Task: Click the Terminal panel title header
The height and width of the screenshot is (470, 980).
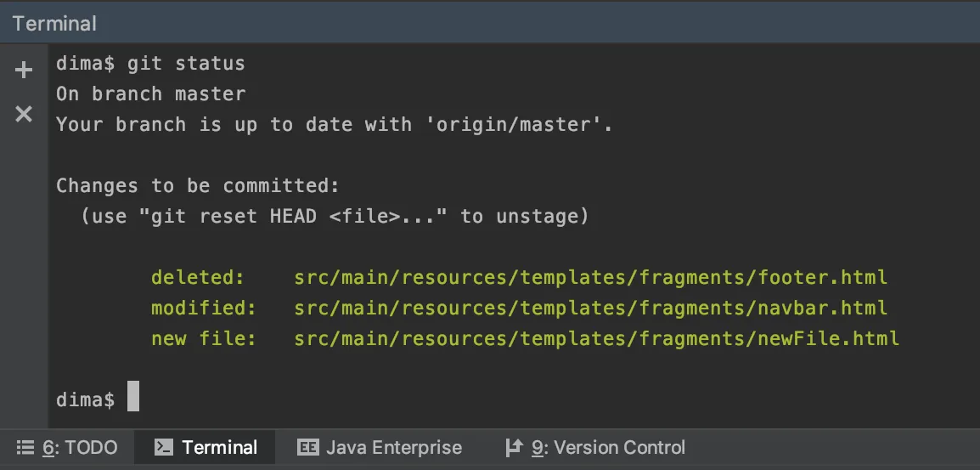Action: [x=54, y=23]
